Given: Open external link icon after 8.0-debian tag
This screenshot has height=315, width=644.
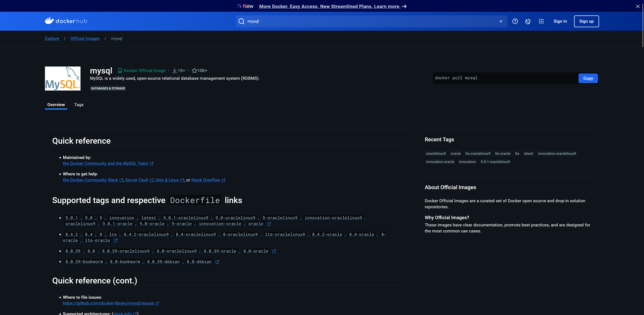Looking at the screenshot, I should click(218, 262).
